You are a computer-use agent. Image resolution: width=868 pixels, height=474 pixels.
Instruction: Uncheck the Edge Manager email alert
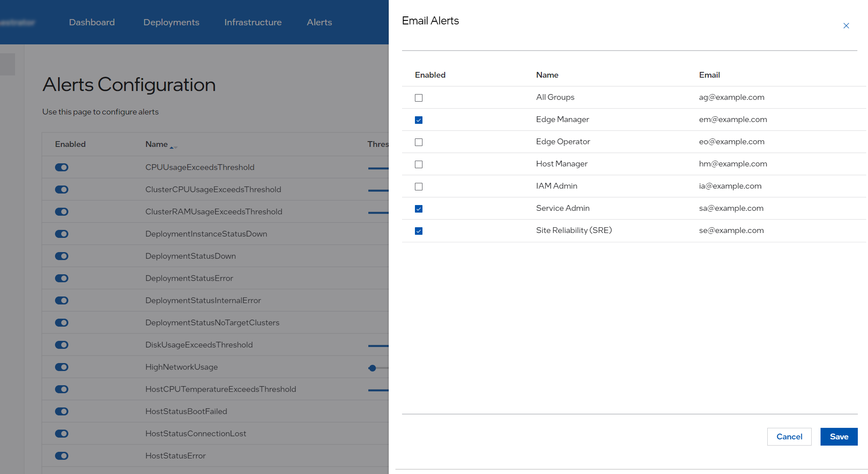click(418, 120)
